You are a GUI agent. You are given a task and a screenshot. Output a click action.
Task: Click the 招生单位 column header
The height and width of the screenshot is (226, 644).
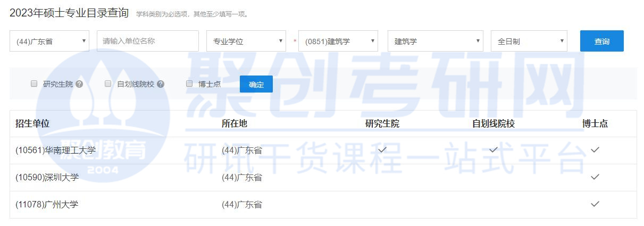point(32,123)
